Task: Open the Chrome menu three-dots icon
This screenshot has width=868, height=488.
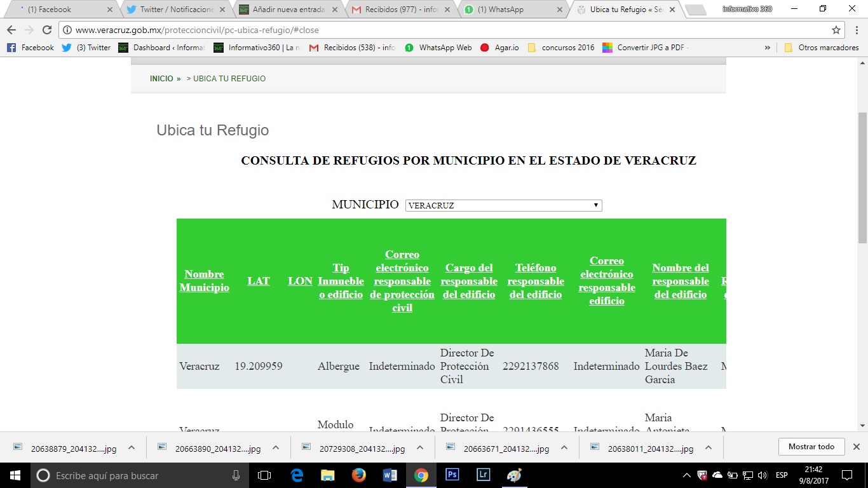Action: click(855, 30)
